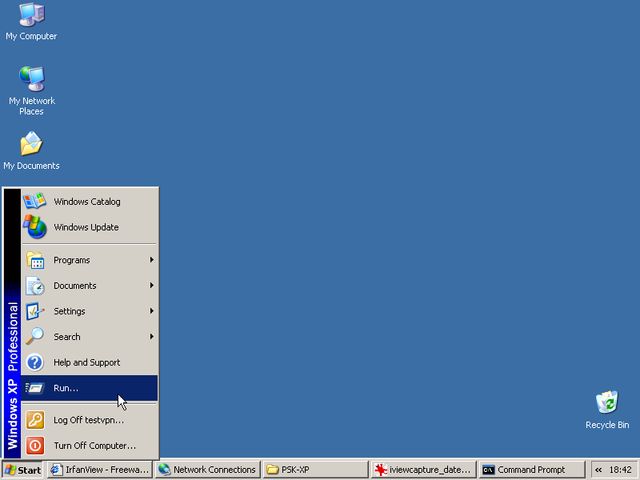Click the Windows Catalog icon in Start menu

coord(35,201)
